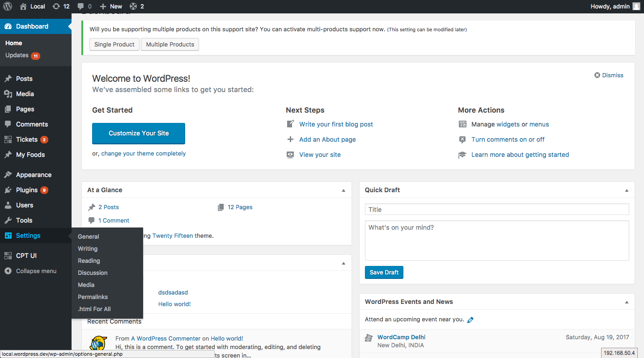
Task: Select the Multiple Products option
Action: point(170,44)
